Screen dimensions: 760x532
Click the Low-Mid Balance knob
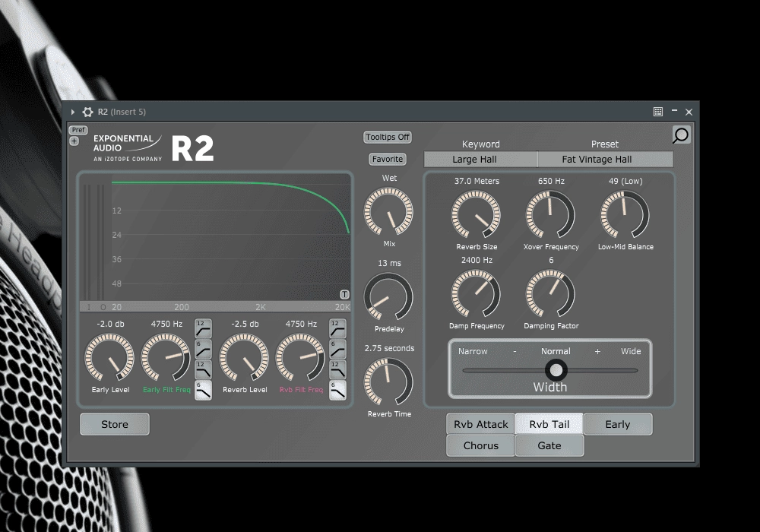625,214
